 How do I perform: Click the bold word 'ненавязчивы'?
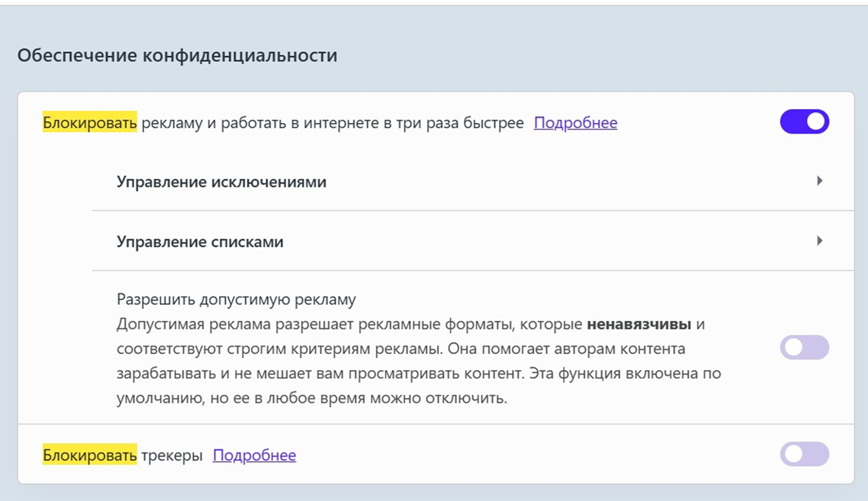click(639, 324)
